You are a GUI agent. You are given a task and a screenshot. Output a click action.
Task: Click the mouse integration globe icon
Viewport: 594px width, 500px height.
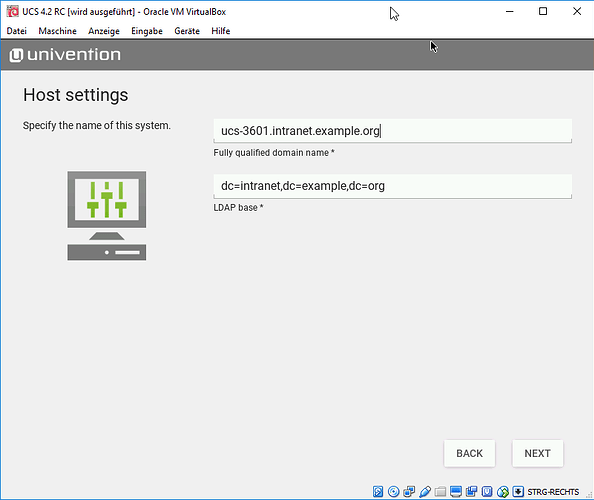[503, 492]
